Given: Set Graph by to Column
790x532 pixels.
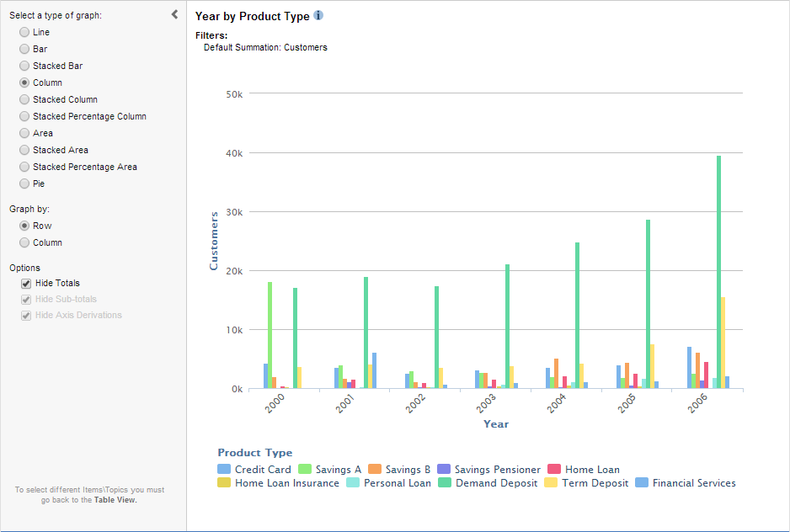Looking at the screenshot, I should (24, 242).
